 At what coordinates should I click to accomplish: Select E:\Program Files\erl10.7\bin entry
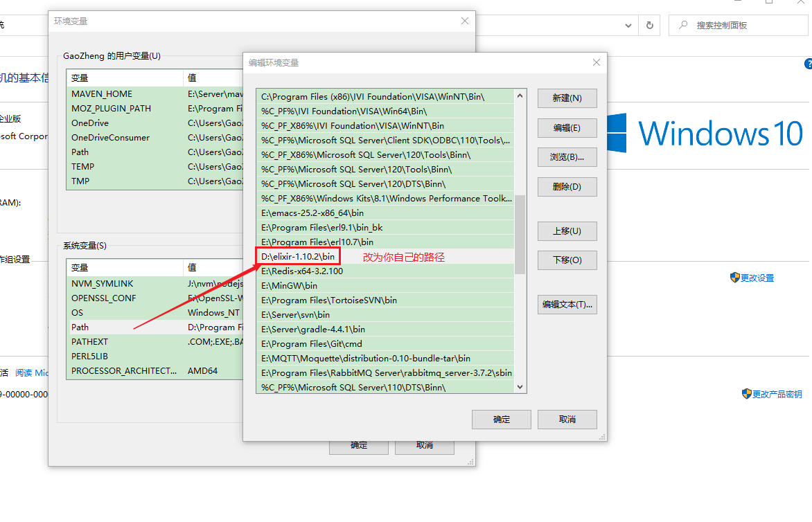point(385,242)
